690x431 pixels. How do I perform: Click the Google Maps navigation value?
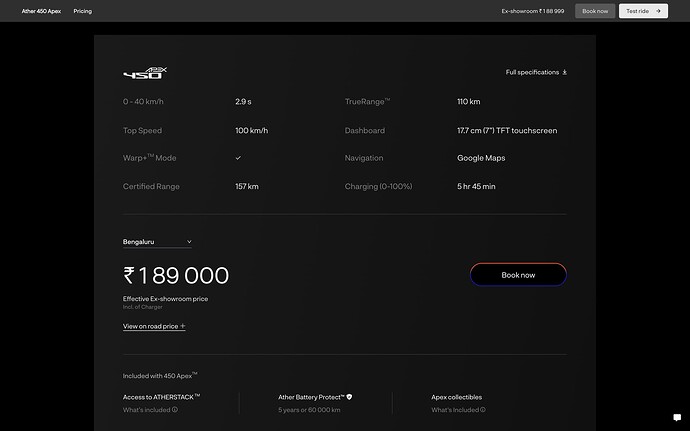tap(481, 158)
